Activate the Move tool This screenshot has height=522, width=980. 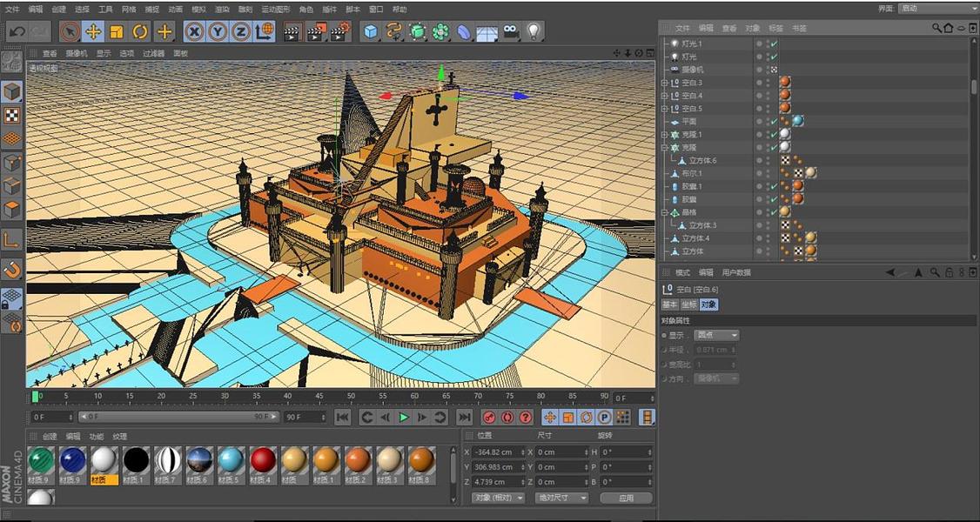[93, 32]
